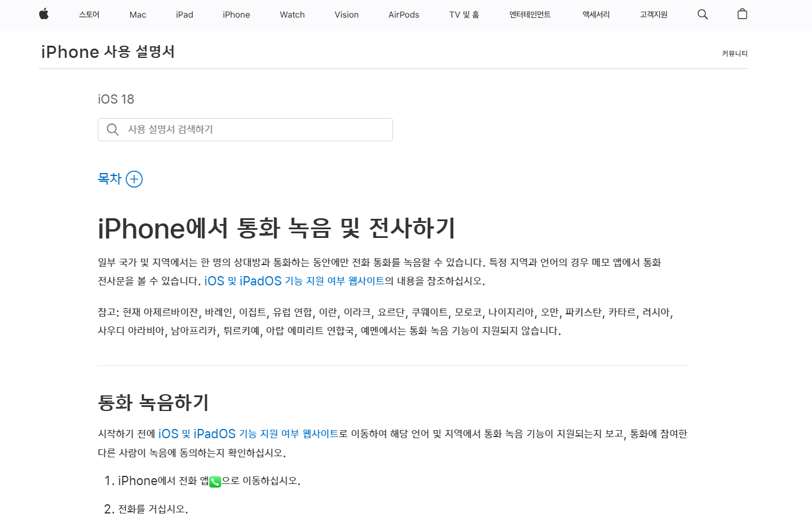Click the 엔터테인먼트 navigation item
812x521 pixels.
pyautogui.click(x=530, y=14)
